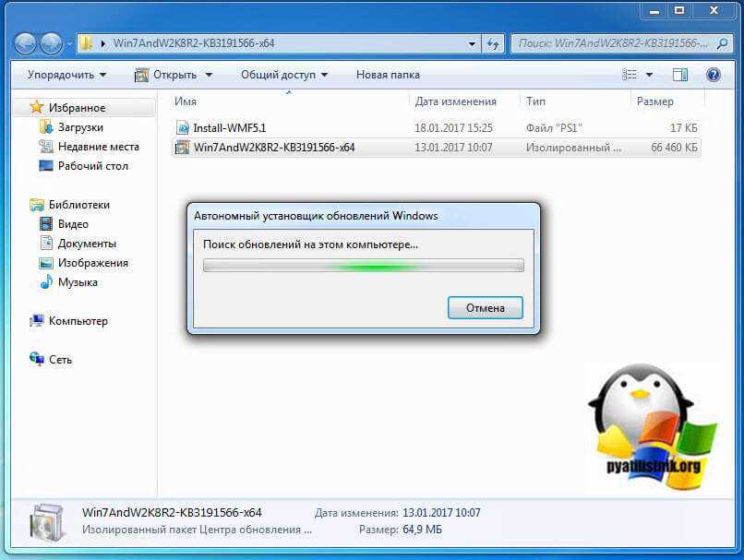Maximize the Explorer window
Screen dimensions: 744x560
[x=679, y=10]
